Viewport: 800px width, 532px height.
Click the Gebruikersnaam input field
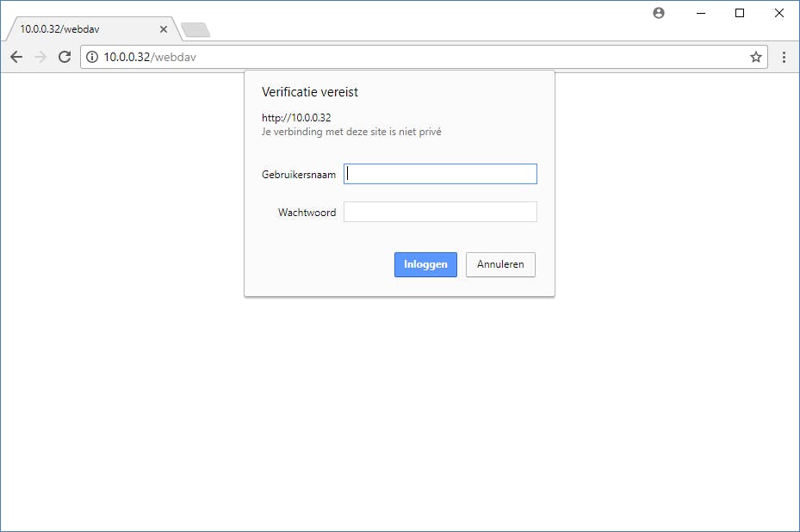(440, 174)
